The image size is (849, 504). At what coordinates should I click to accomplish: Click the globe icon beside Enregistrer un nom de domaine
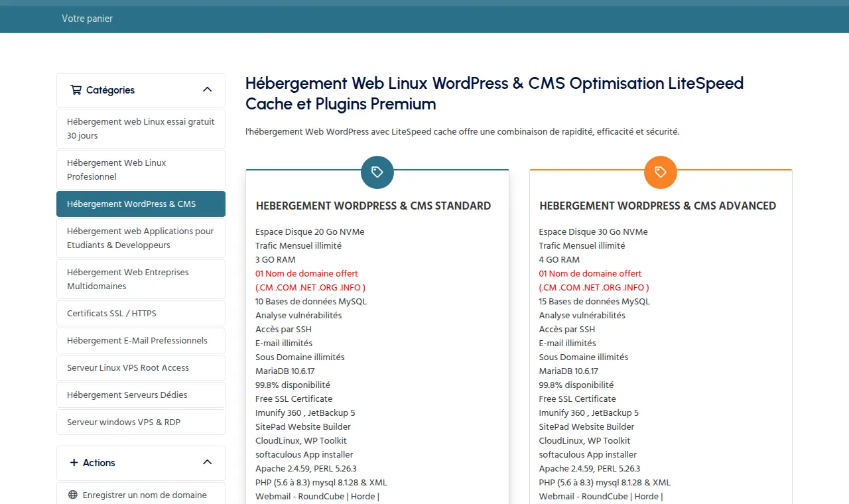73,495
